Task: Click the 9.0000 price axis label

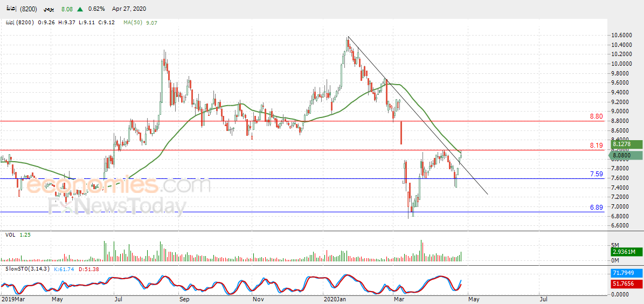Action: point(621,111)
